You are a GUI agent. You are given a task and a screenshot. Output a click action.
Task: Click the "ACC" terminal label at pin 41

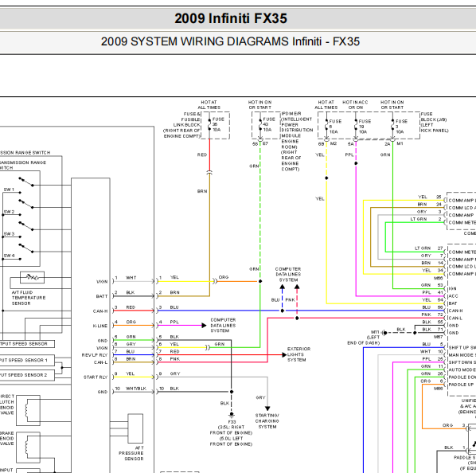[453, 296]
